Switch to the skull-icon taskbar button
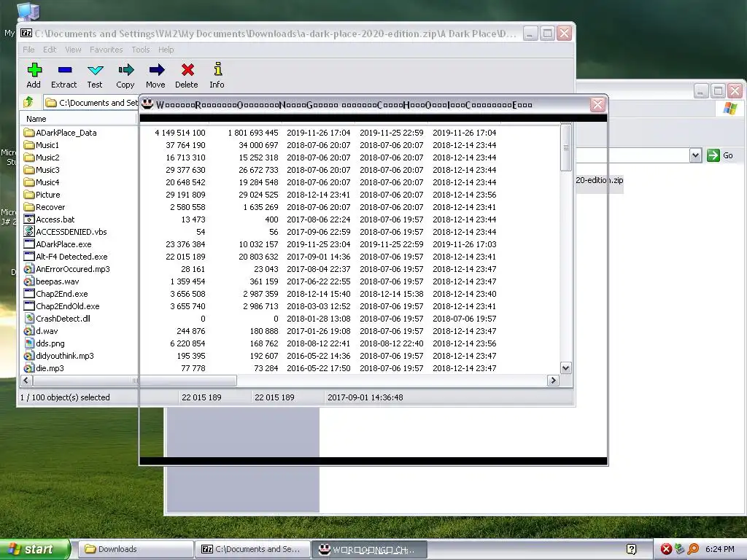This screenshot has width=747, height=560. [368, 549]
